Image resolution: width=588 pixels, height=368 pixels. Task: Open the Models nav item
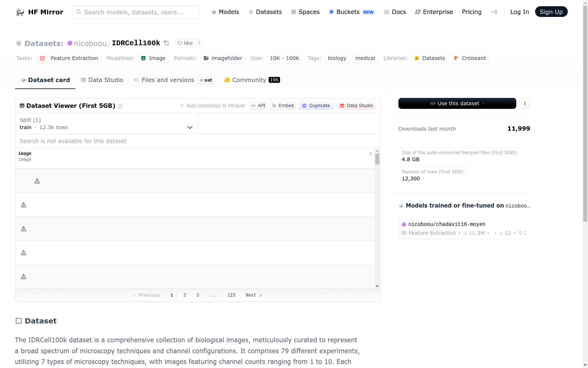pyautogui.click(x=225, y=12)
